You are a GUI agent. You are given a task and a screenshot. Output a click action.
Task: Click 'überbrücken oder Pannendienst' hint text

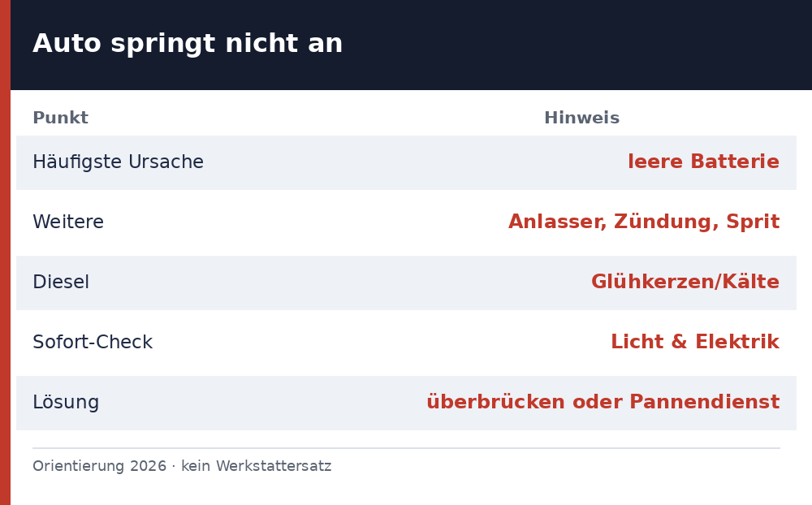click(603, 402)
